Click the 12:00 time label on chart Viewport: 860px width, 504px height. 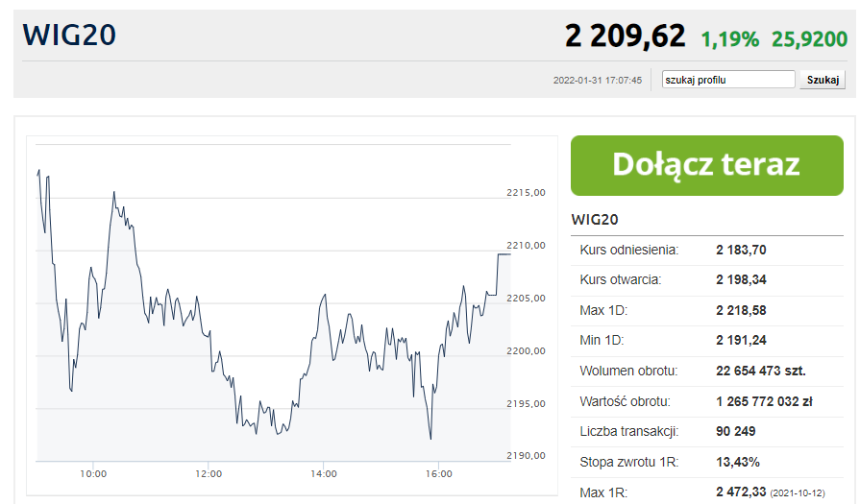[x=209, y=473]
